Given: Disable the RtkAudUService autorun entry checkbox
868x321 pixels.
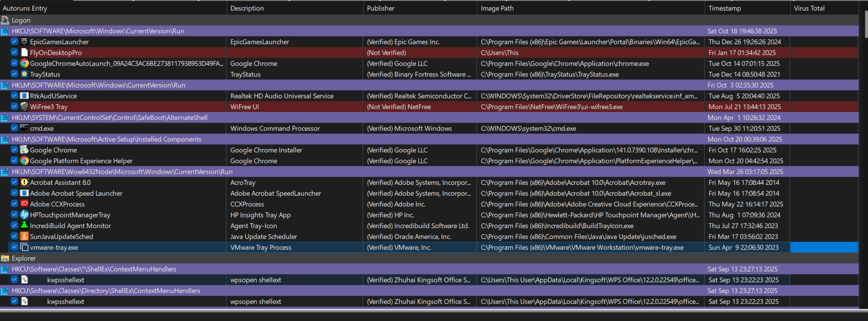Looking at the screenshot, I should (x=14, y=96).
